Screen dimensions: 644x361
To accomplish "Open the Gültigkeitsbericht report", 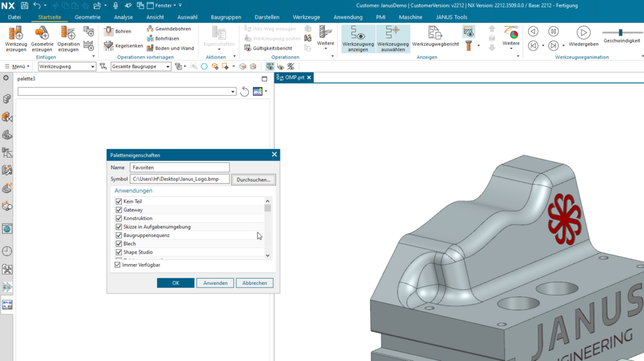I will (x=268, y=48).
